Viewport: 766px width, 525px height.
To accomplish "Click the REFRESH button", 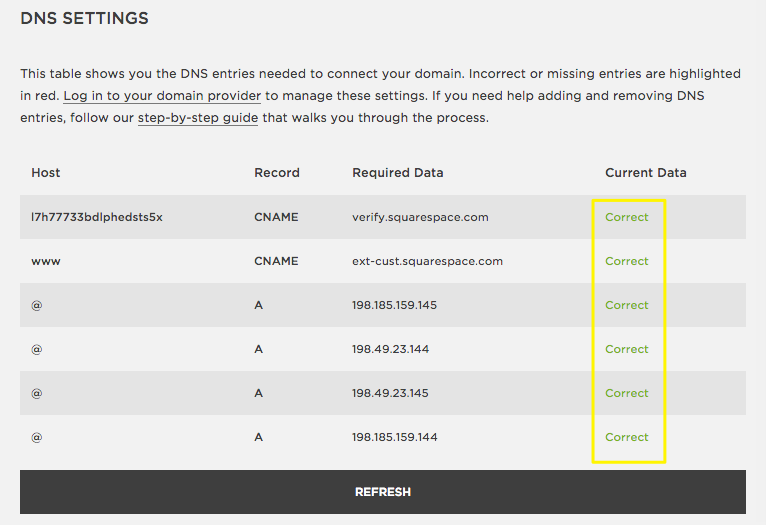I will (x=382, y=492).
